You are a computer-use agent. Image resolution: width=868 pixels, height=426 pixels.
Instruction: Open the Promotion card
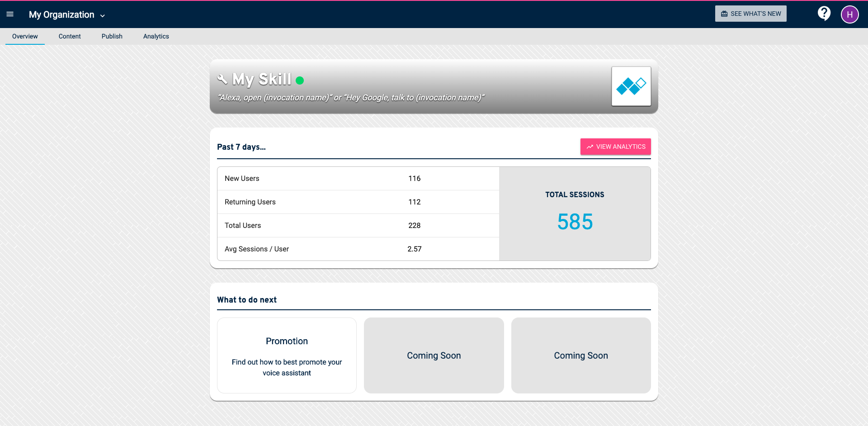[287, 355]
